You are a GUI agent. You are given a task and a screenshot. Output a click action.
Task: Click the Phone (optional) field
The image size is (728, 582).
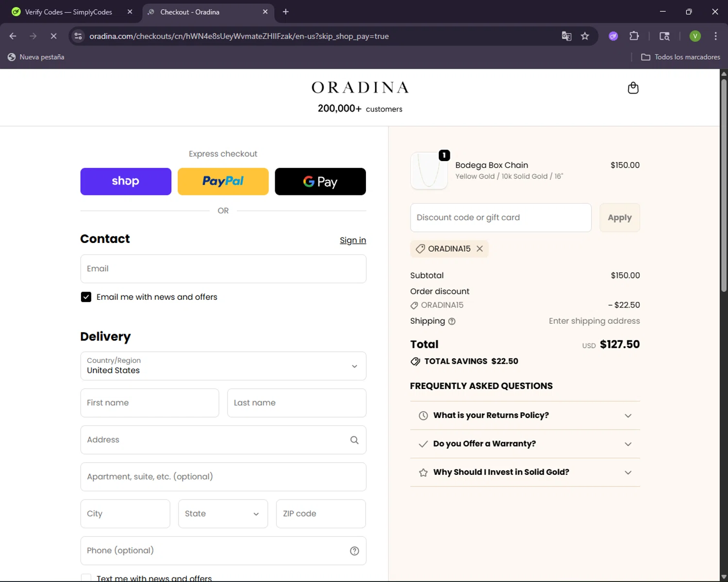coord(223,551)
